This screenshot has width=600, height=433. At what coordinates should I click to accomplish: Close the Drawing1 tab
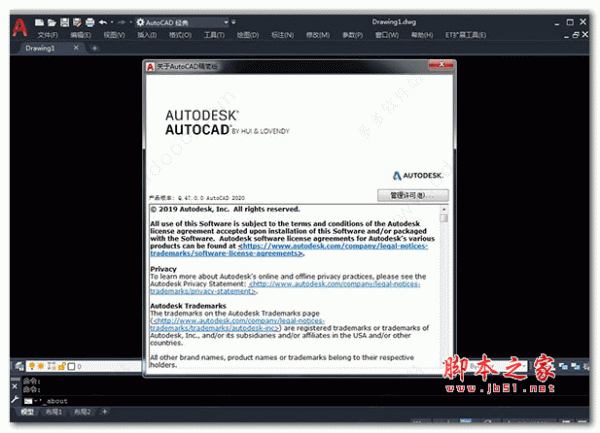click(x=76, y=48)
